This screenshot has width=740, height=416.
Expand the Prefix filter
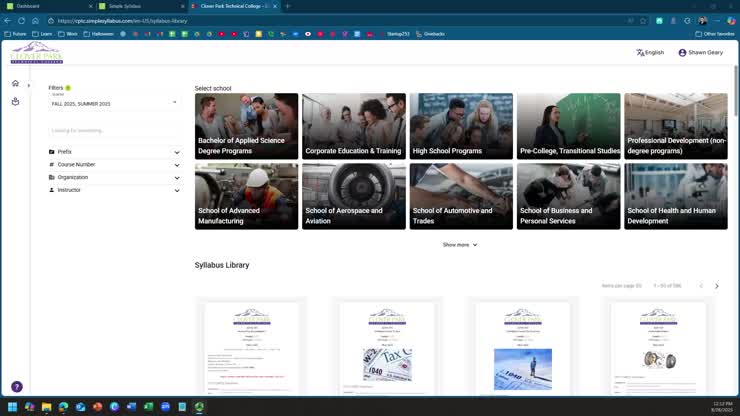(x=114, y=152)
